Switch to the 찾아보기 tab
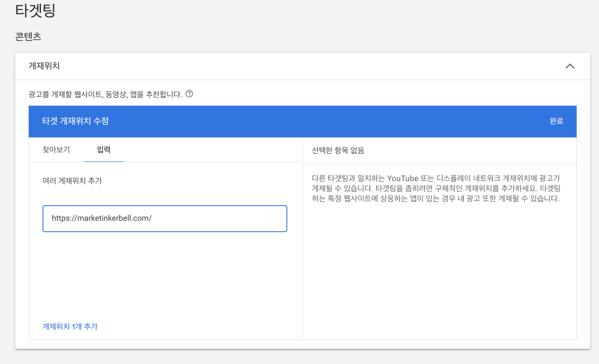 pyautogui.click(x=56, y=150)
